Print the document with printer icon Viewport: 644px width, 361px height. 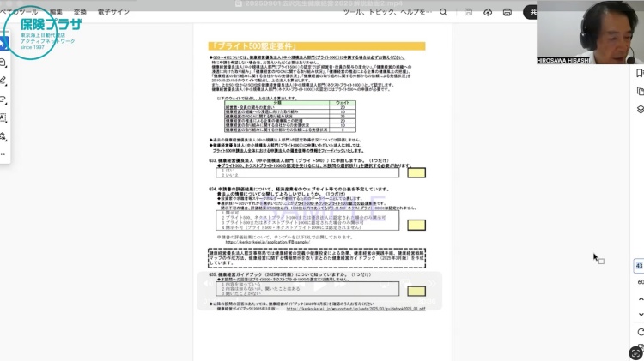pos(507,12)
